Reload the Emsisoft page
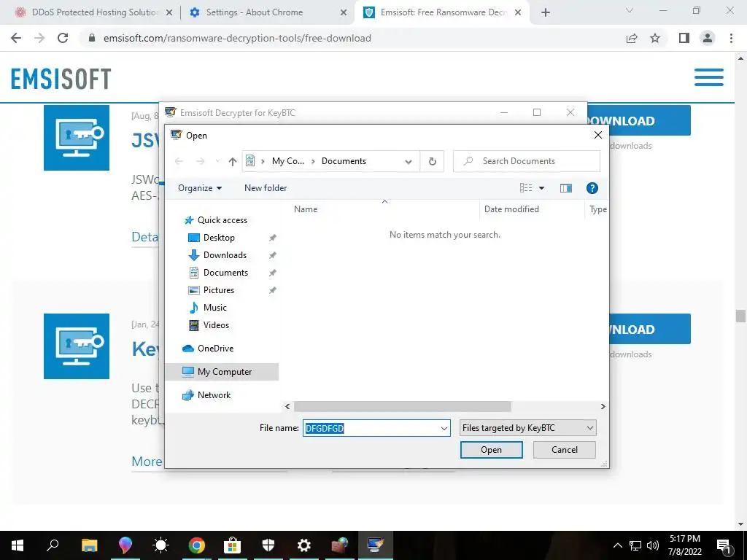747x560 pixels. pos(63,38)
